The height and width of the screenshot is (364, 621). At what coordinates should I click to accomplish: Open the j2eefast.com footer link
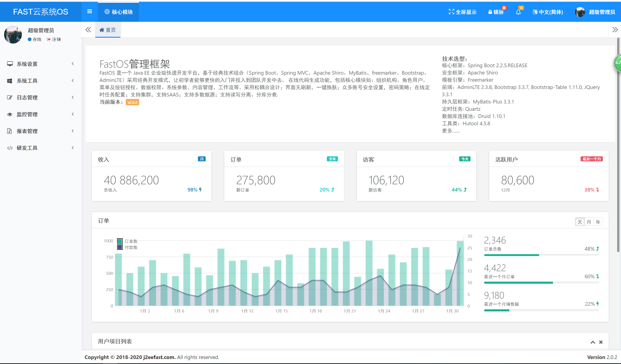point(159,357)
